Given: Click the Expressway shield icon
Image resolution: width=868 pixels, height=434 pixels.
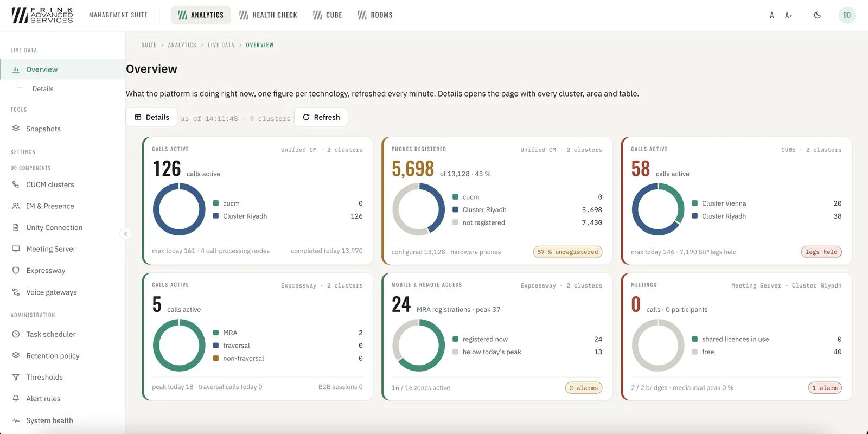Looking at the screenshot, I should tap(16, 270).
